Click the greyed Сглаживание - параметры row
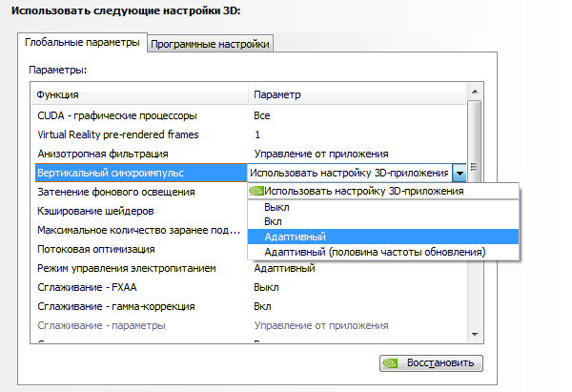 pos(249,325)
